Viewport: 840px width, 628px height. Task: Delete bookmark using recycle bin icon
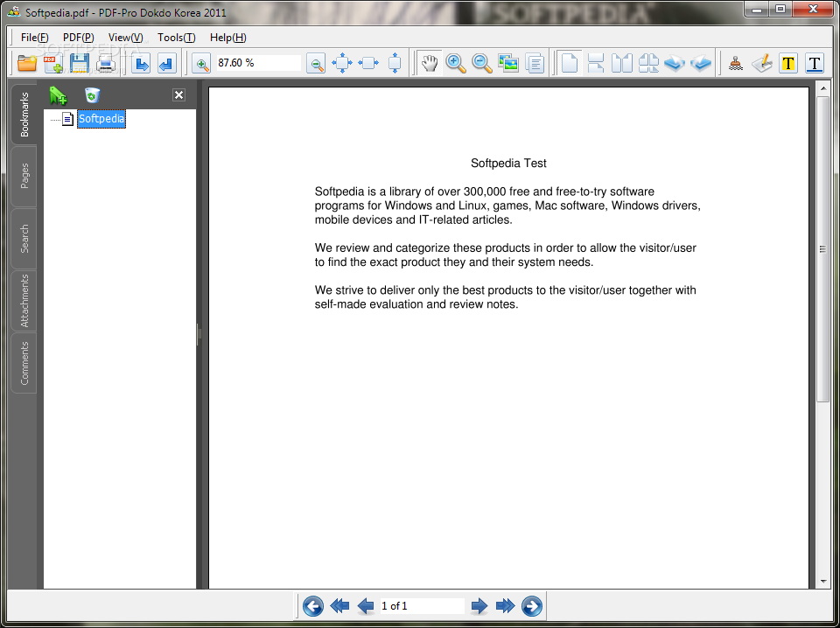(x=92, y=95)
